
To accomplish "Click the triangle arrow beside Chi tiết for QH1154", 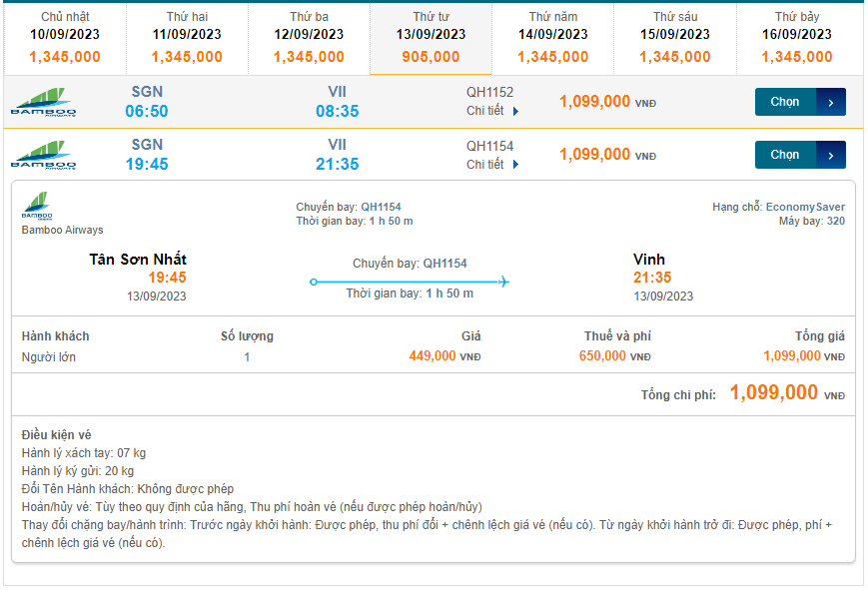I will click(516, 165).
